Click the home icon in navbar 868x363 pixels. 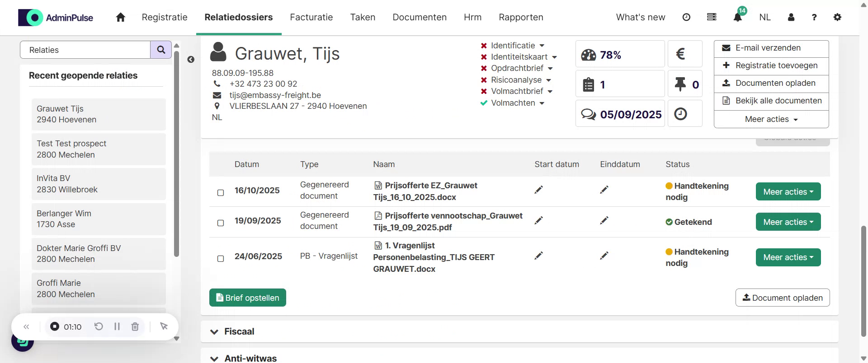(120, 17)
